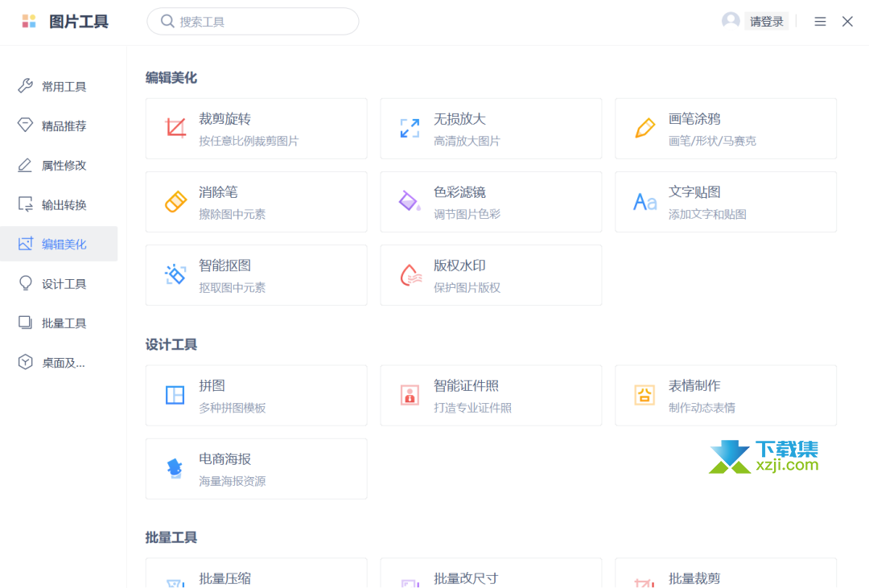
Task: Click the 表情制作 emoji icon
Action: pos(645,395)
